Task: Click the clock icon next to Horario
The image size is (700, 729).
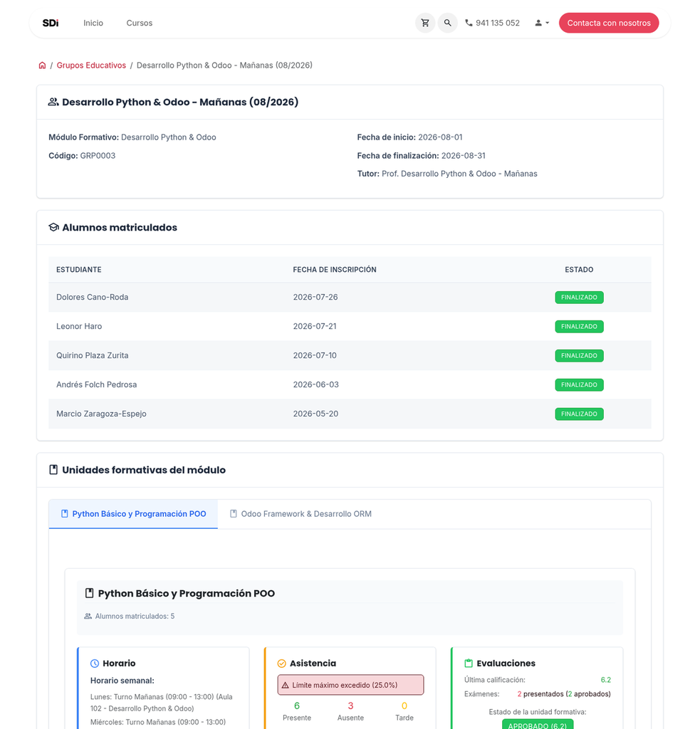Action: pyautogui.click(x=95, y=664)
